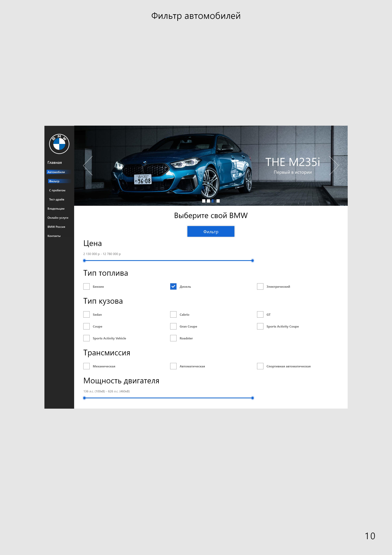Open the Тест-драйв submenu item
The image size is (392, 555).
coord(57,199)
